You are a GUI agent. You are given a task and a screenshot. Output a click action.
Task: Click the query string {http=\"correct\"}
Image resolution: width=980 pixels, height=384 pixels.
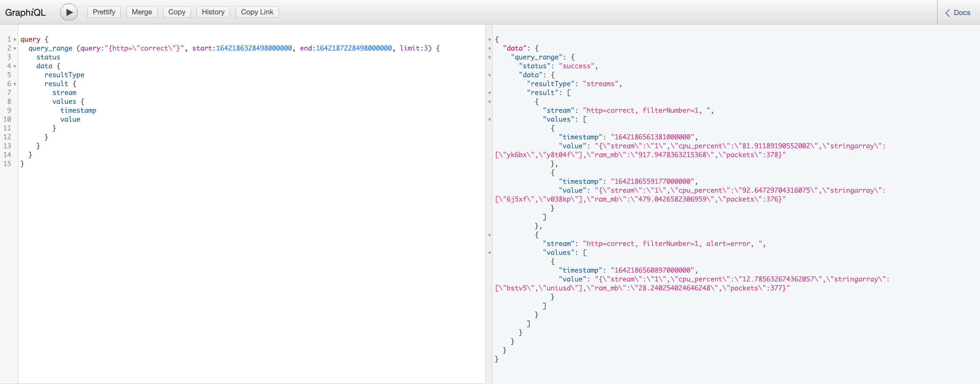tap(145, 49)
